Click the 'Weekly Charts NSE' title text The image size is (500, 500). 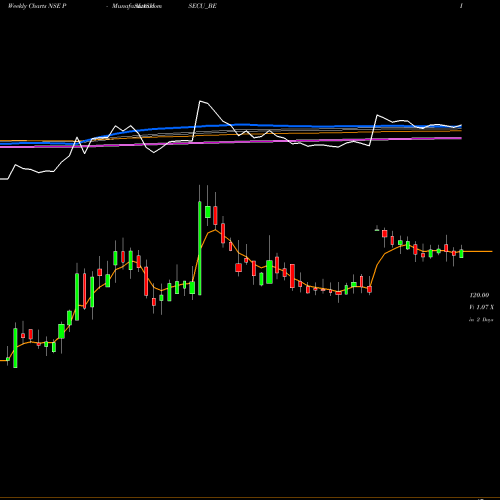pos(34,6)
